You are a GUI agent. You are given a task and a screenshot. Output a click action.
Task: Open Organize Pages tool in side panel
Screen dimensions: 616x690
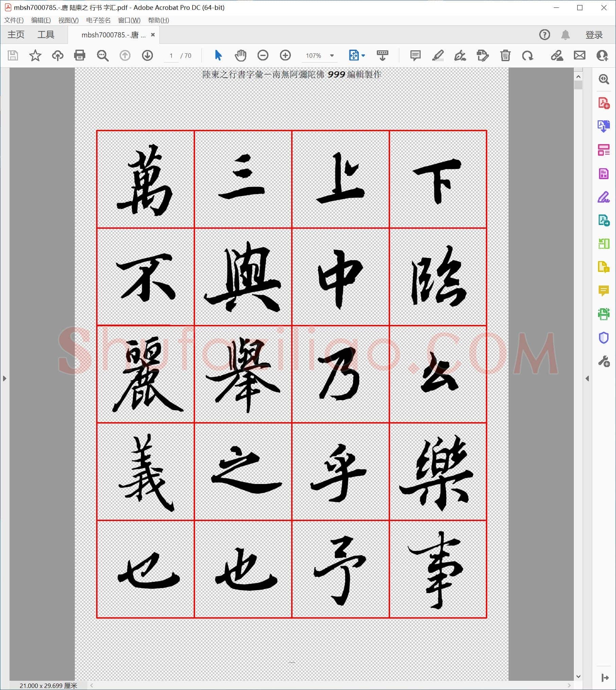pos(604,150)
